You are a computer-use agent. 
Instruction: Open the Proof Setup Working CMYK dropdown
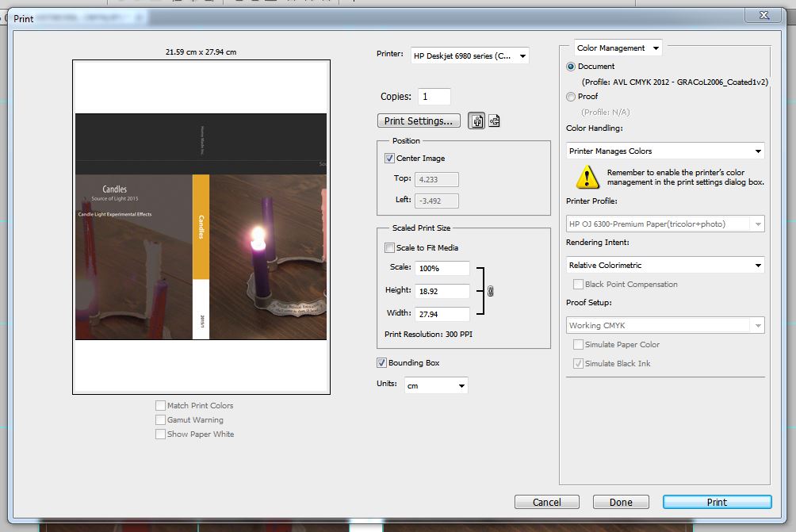[x=665, y=325]
